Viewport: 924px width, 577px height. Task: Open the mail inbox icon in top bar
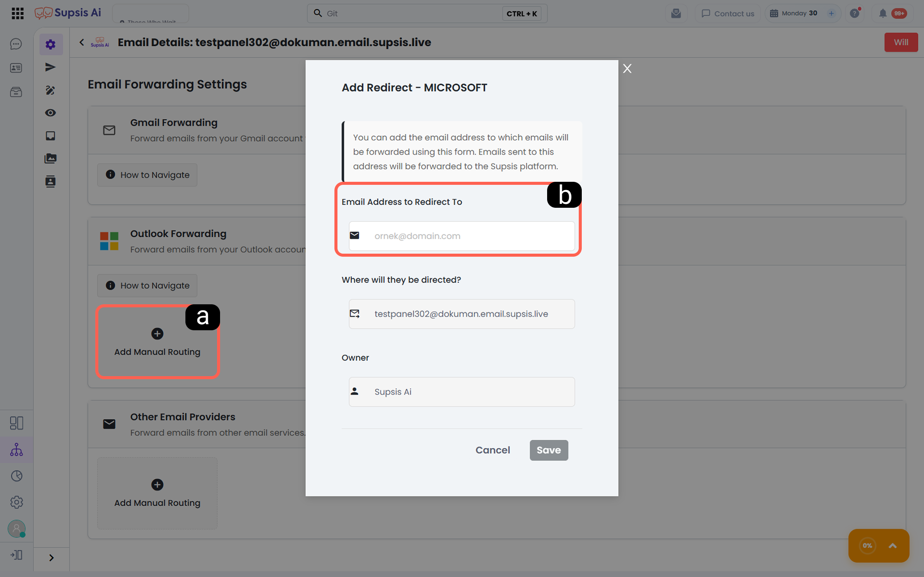676,13
